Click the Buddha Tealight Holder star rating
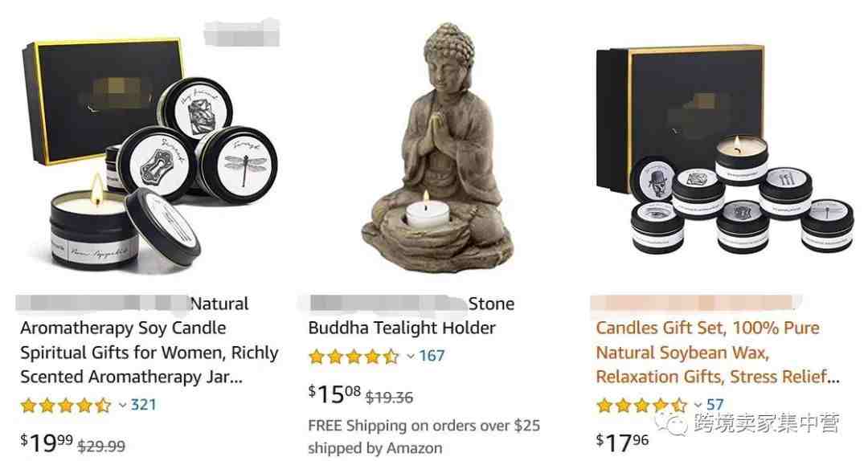Screen dimensions: 868x461 354,356
